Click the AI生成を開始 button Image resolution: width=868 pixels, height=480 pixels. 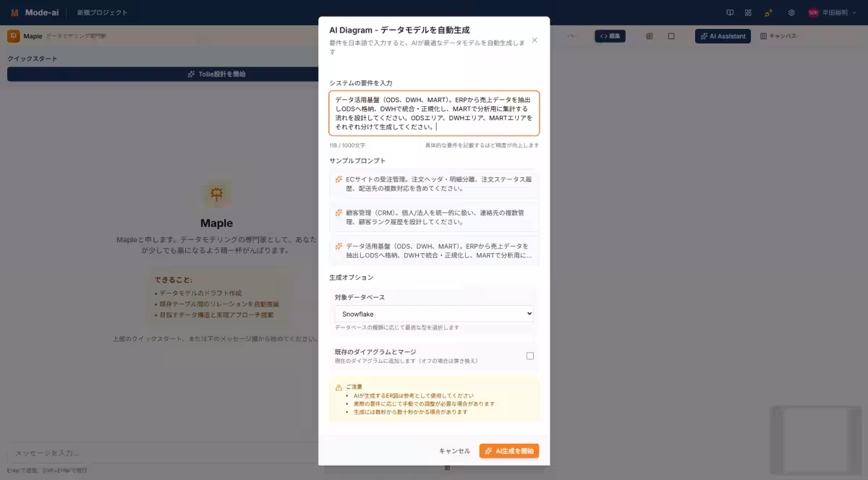[509, 450]
